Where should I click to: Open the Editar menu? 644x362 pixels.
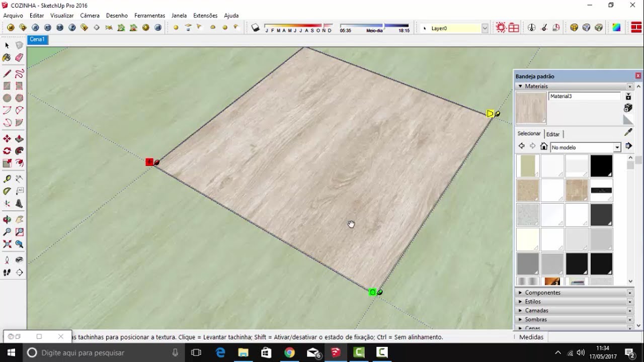coord(37,16)
